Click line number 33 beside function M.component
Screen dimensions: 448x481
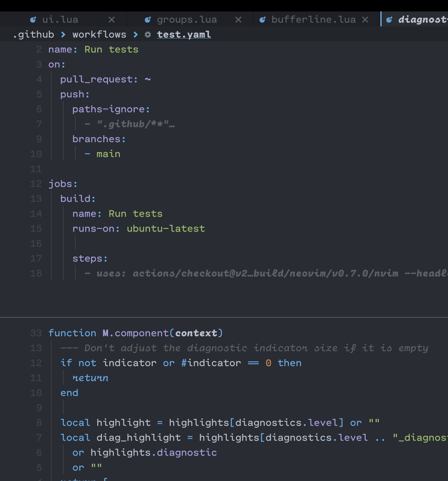[x=36, y=333]
